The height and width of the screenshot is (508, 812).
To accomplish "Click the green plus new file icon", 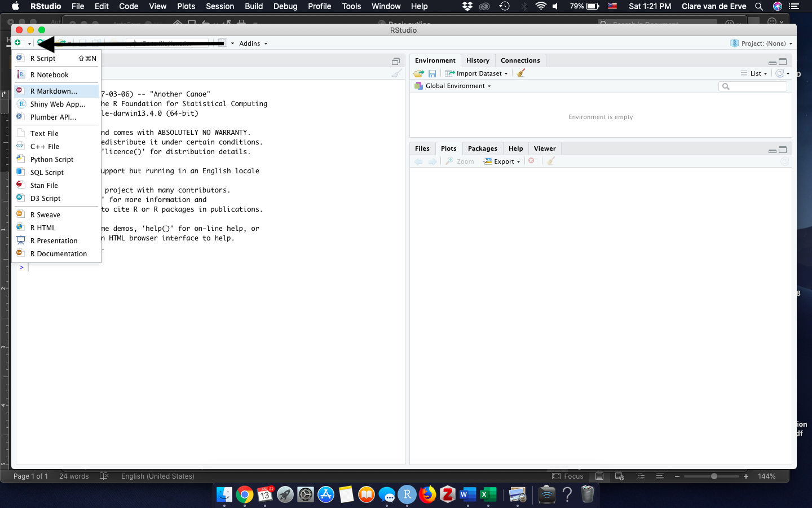I will [x=17, y=43].
